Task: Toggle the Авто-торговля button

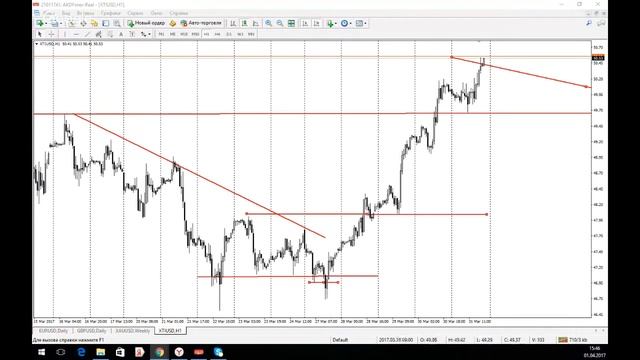Action: click(x=201, y=23)
